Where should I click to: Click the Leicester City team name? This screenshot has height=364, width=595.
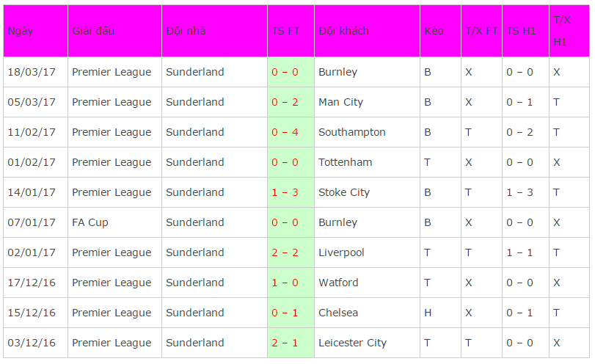click(352, 343)
